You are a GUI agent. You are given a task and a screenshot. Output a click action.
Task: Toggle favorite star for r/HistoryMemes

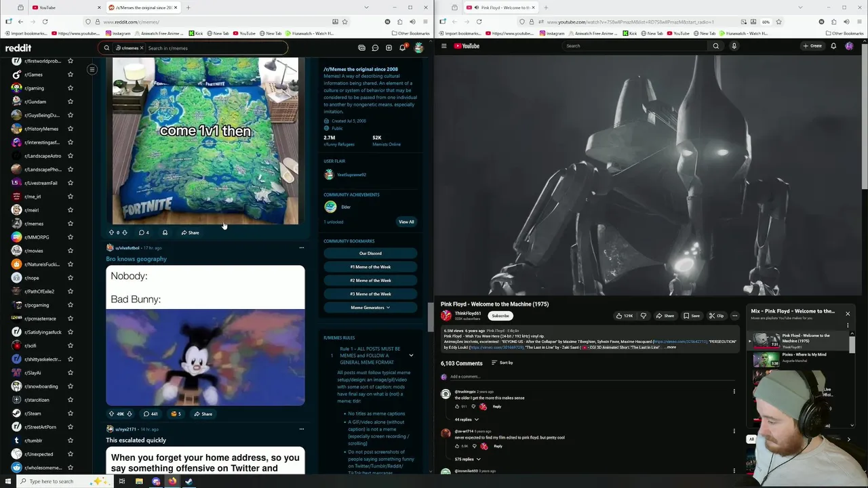coord(70,129)
